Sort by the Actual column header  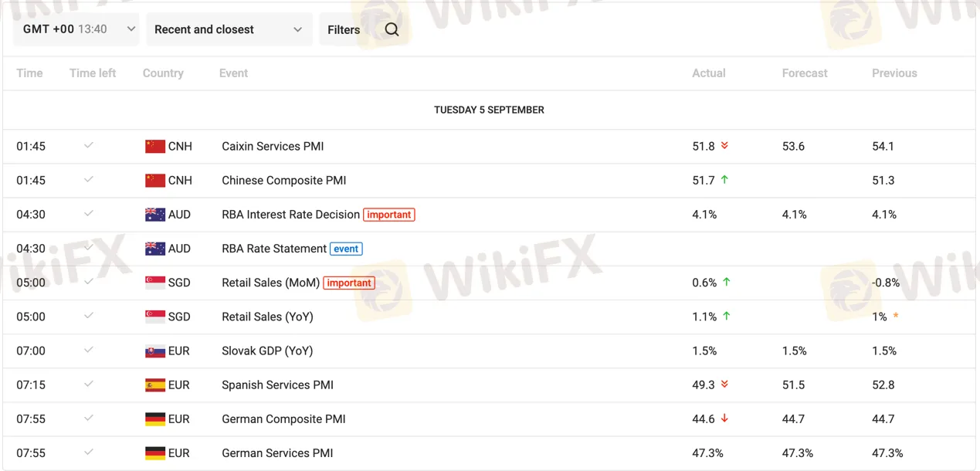[708, 73]
